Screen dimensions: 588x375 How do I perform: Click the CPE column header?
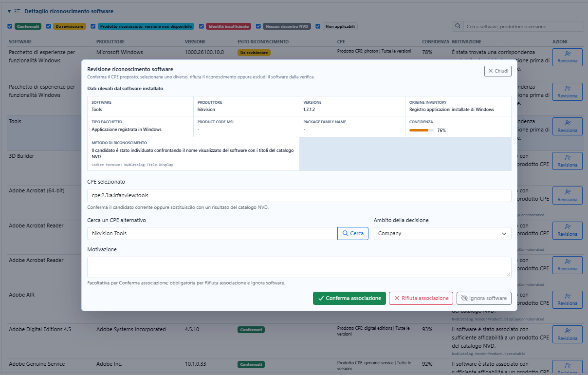(x=341, y=42)
